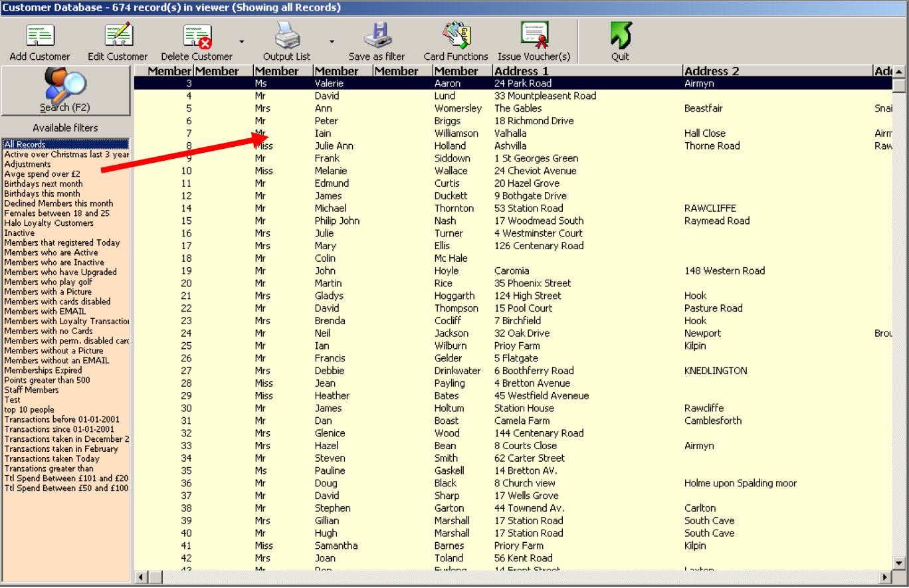Viewport: 909px width, 588px height.
Task: Select the Staff Members filter
Action: click(x=31, y=390)
